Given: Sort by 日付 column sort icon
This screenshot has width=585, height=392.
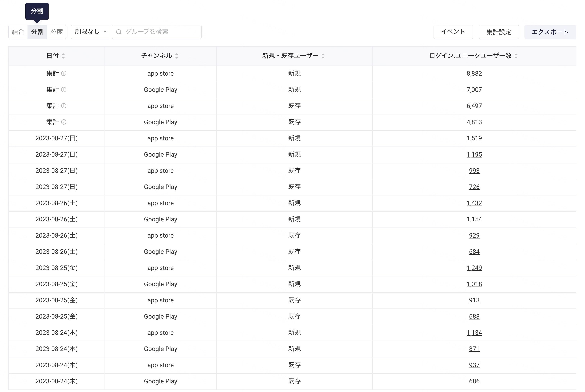Looking at the screenshot, I should (x=63, y=56).
